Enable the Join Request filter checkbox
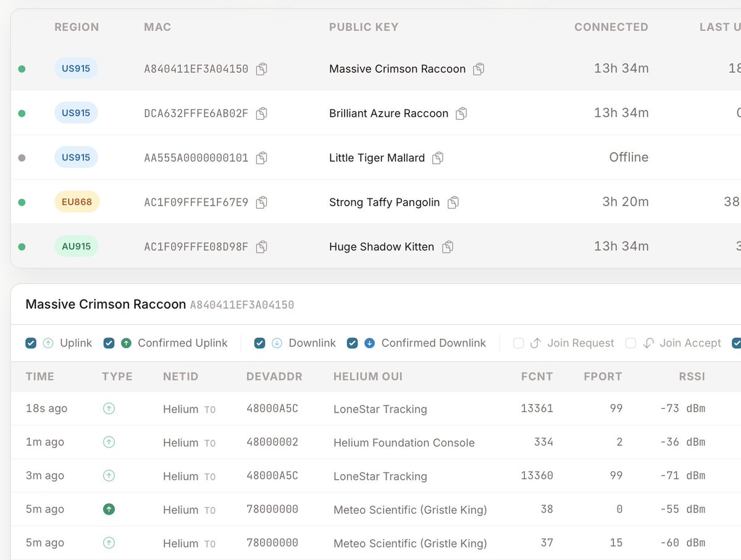Screen dimensions: 741x560 (x=519, y=343)
